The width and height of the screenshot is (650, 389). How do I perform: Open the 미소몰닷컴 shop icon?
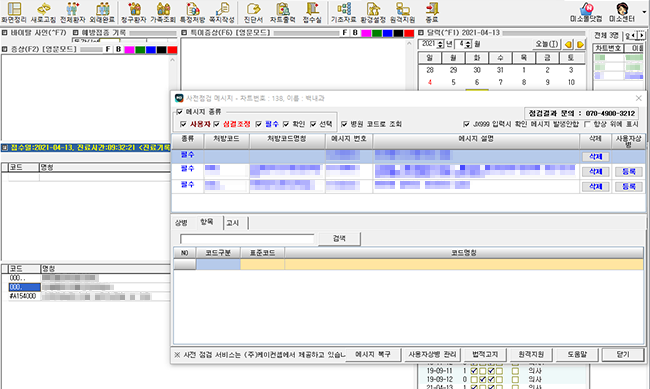tap(586, 12)
